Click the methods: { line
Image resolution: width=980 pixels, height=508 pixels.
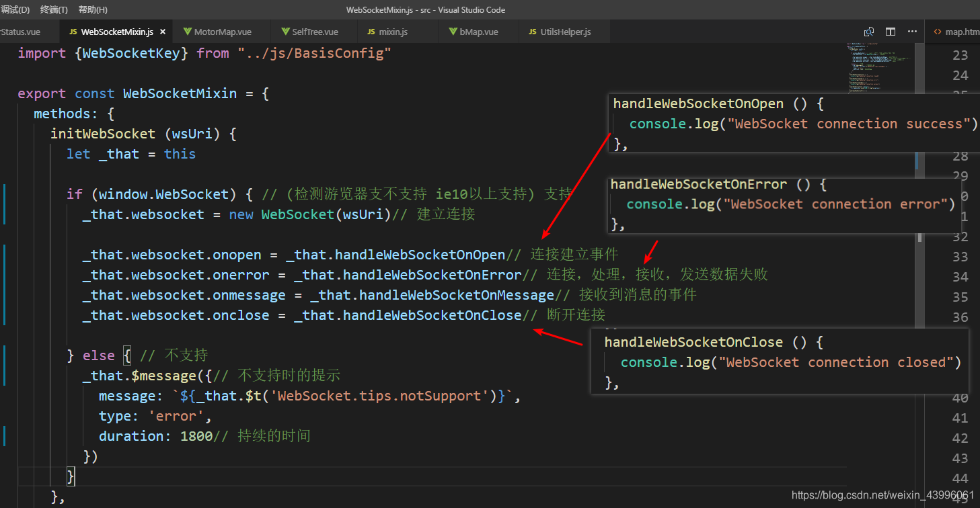[74, 114]
